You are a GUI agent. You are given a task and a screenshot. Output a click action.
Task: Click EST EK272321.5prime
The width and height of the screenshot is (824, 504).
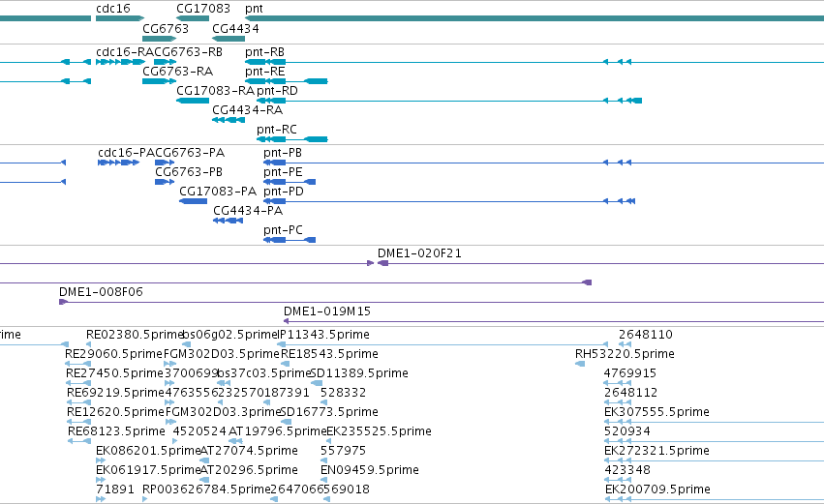(656, 452)
